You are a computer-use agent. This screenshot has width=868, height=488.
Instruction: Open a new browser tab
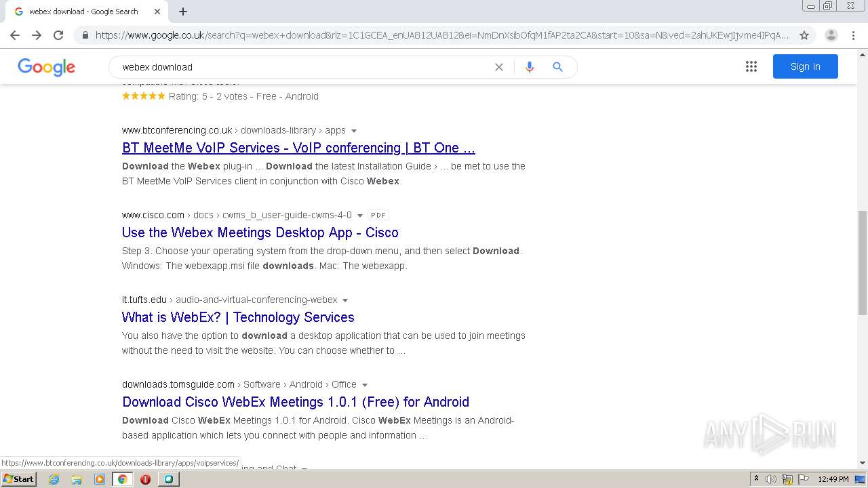[x=183, y=12]
